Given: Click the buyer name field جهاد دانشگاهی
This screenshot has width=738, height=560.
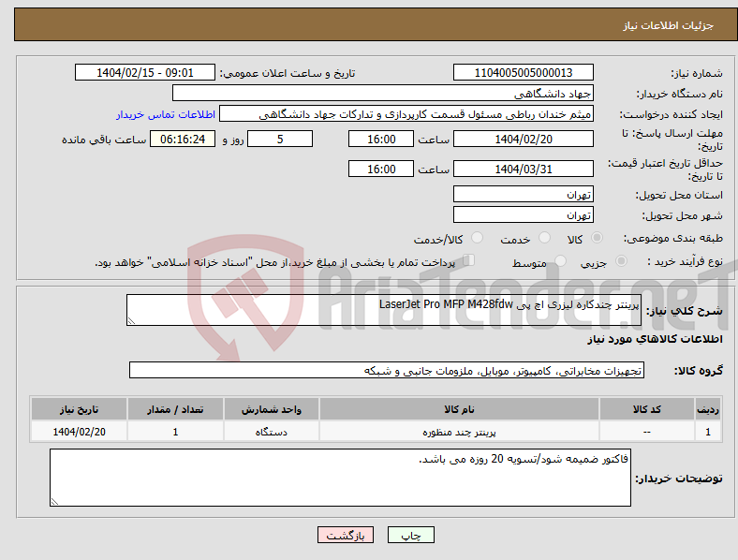Looking at the screenshot, I should click(383, 93).
